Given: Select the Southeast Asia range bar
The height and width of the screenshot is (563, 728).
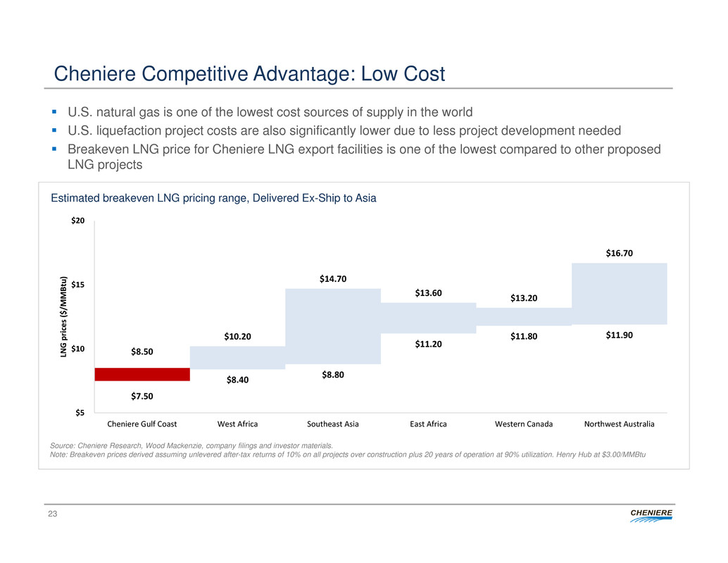Looking at the screenshot, I should [333, 326].
